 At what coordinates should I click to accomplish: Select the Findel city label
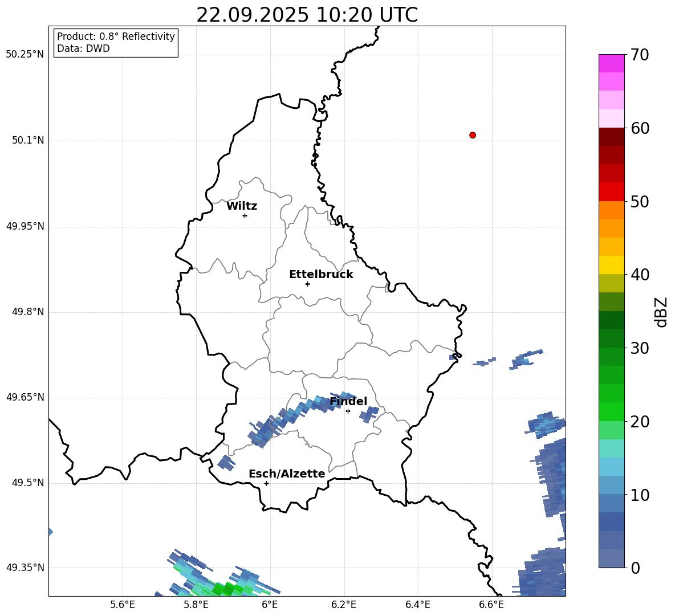point(348,401)
